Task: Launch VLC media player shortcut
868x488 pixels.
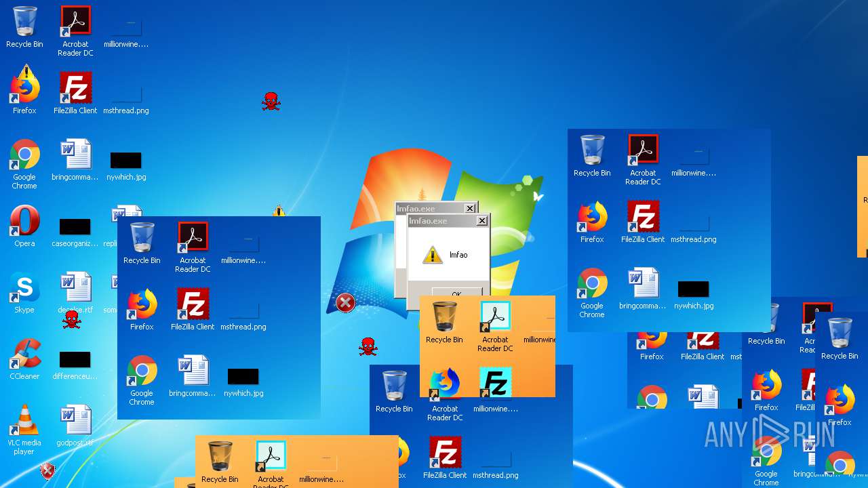Action: pos(24,421)
